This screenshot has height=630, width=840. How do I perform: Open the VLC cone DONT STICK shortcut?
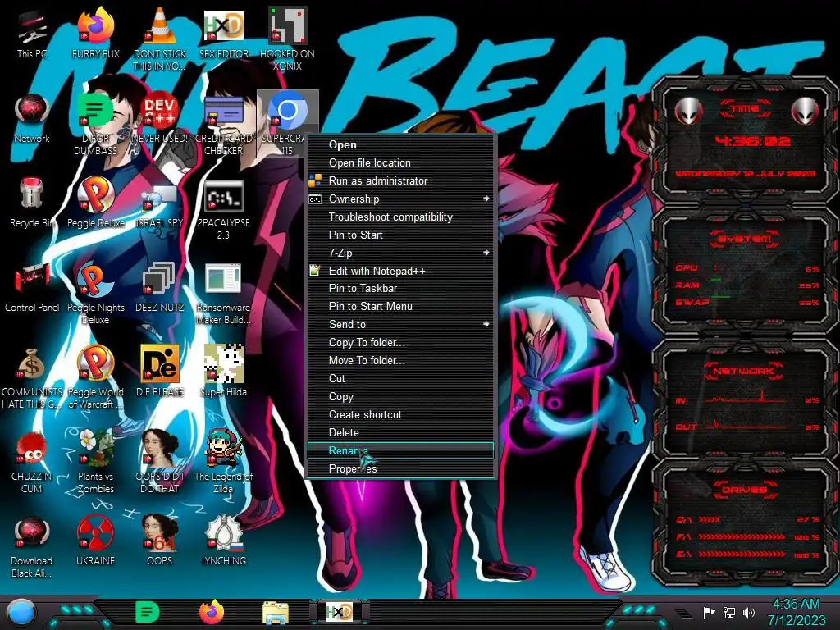(160, 39)
